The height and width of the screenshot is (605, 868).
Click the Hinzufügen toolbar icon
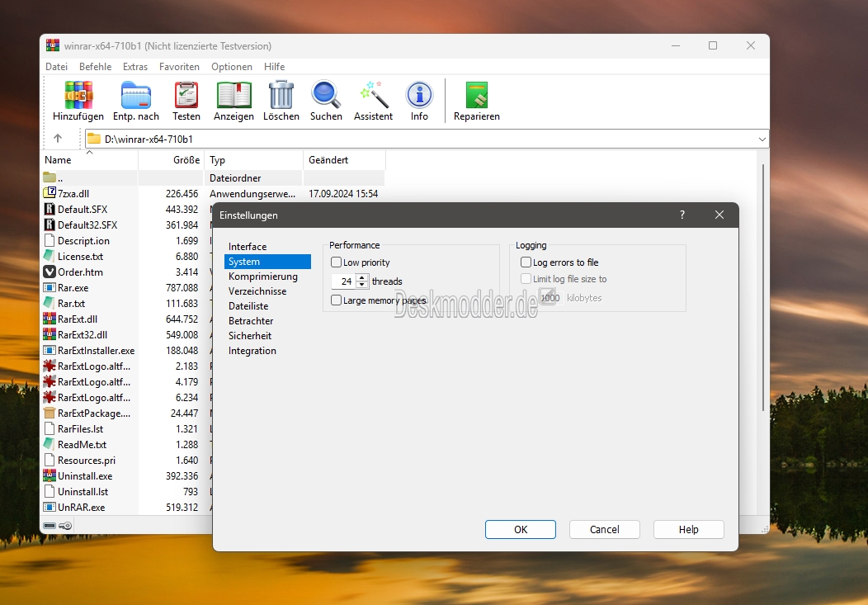pyautogui.click(x=78, y=95)
